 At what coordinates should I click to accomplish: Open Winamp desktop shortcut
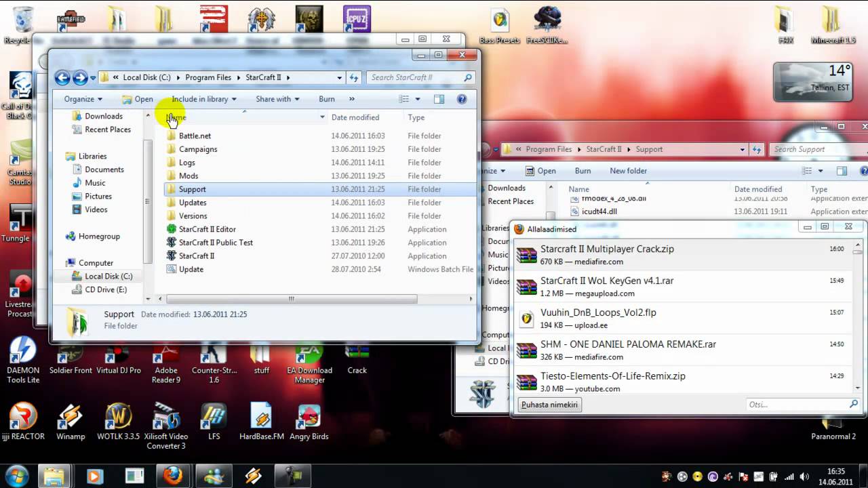click(71, 422)
